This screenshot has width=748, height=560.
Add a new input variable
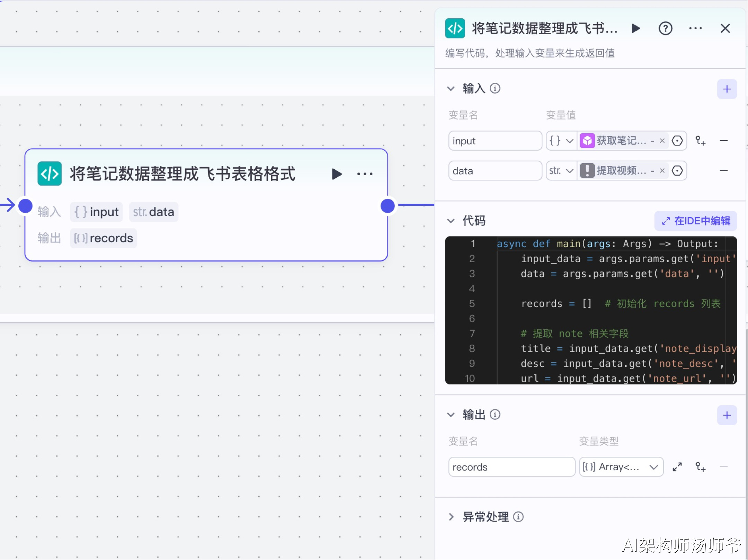click(x=727, y=89)
